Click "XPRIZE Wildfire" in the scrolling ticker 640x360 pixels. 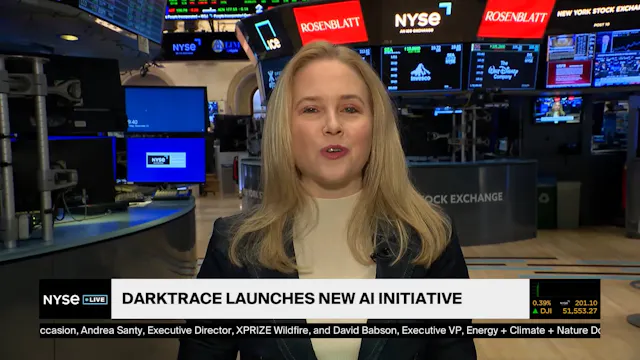click(273, 330)
